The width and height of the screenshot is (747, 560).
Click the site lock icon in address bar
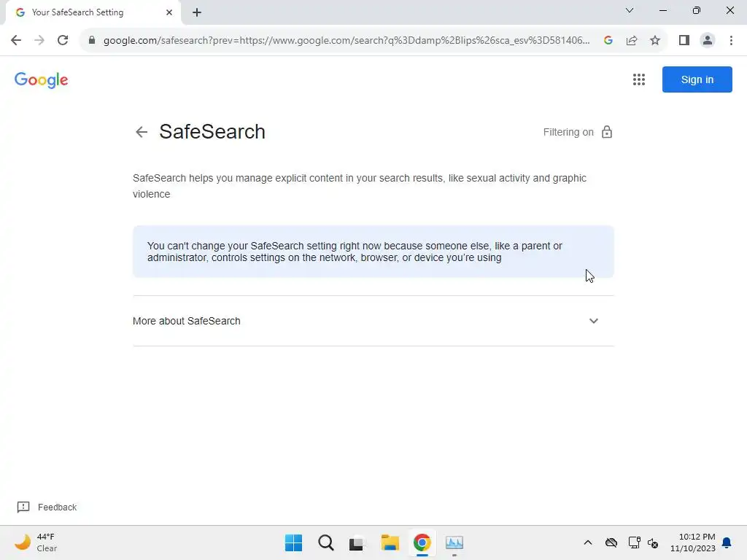pos(92,40)
